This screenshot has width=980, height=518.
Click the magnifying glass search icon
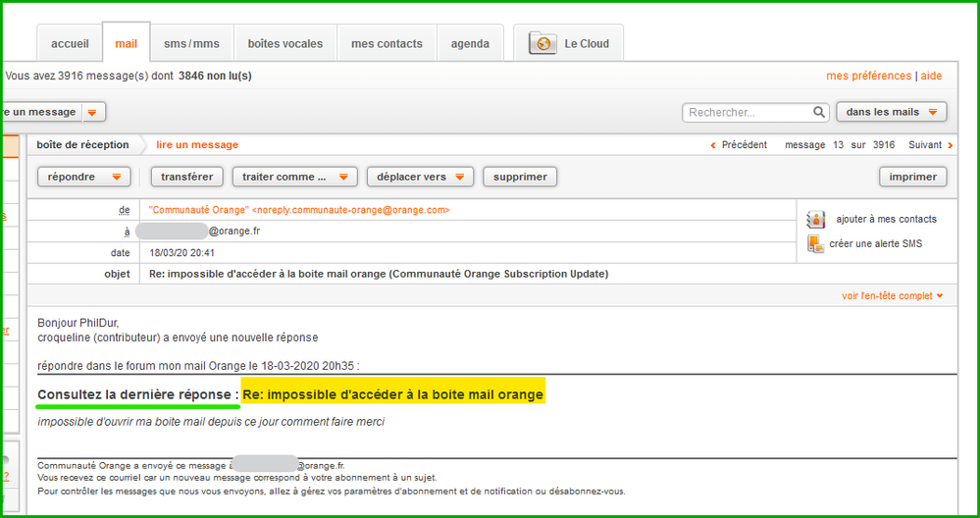[x=819, y=112]
